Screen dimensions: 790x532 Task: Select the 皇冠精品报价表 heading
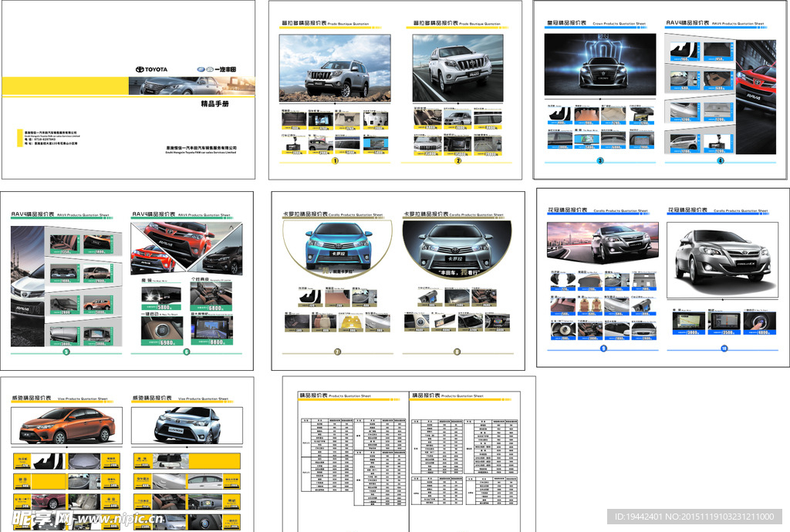coord(567,23)
